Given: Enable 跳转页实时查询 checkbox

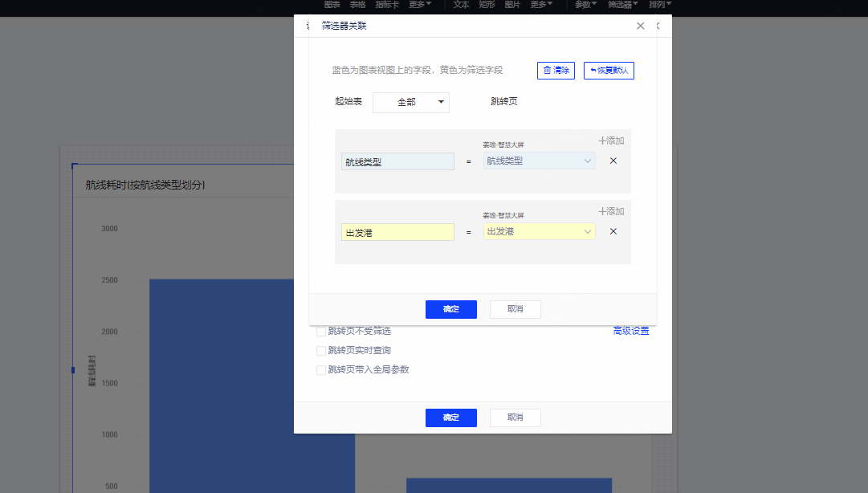Looking at the screenshot, I should pyautogui.click(x=321, y=351).
